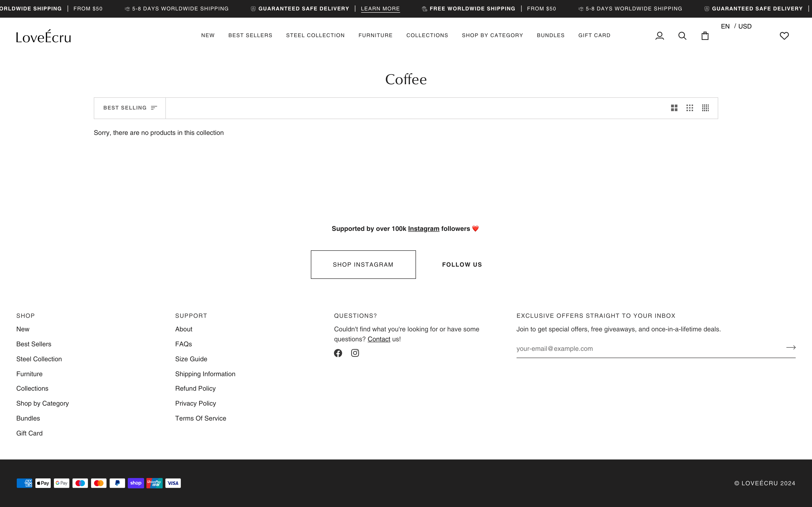This screenshot has height=507, width=812.
Task: Click the wishlist heart icon
Action: pos(784,36)
